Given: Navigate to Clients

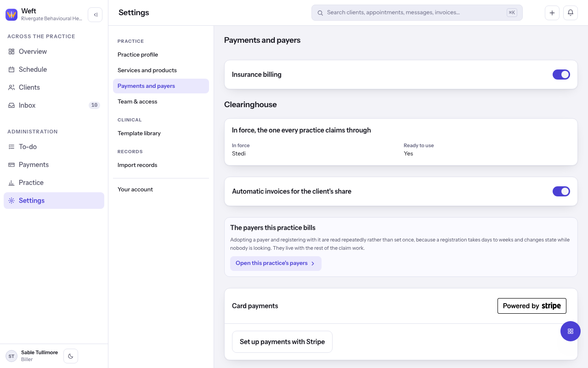Looking at the screenshot, I should [x=54, y=87].
